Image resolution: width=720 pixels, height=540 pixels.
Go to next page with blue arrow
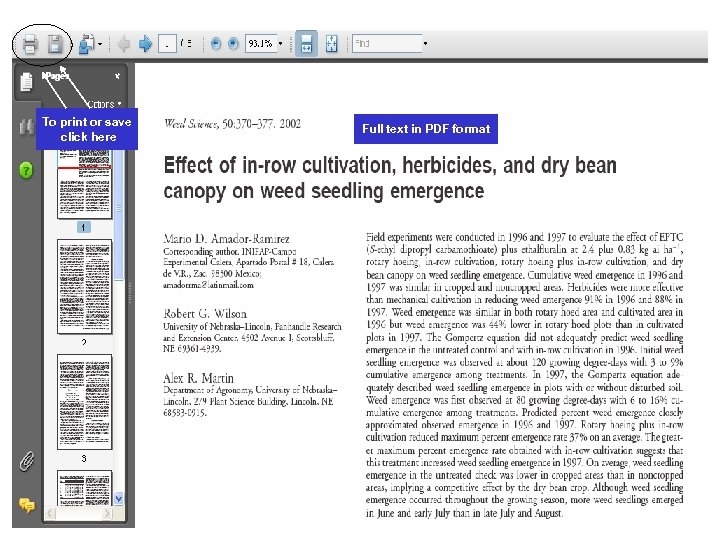pos(145,44)
